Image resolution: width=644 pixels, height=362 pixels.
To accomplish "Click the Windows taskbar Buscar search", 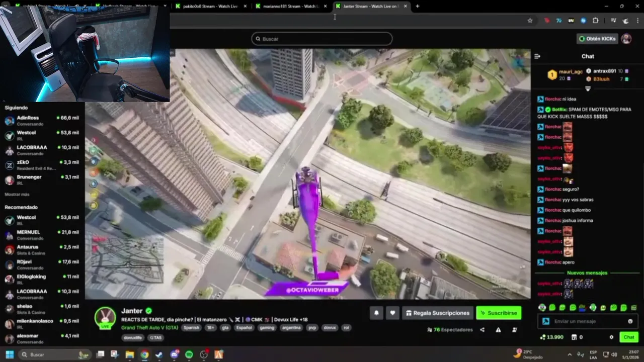I will pos(55,354).
